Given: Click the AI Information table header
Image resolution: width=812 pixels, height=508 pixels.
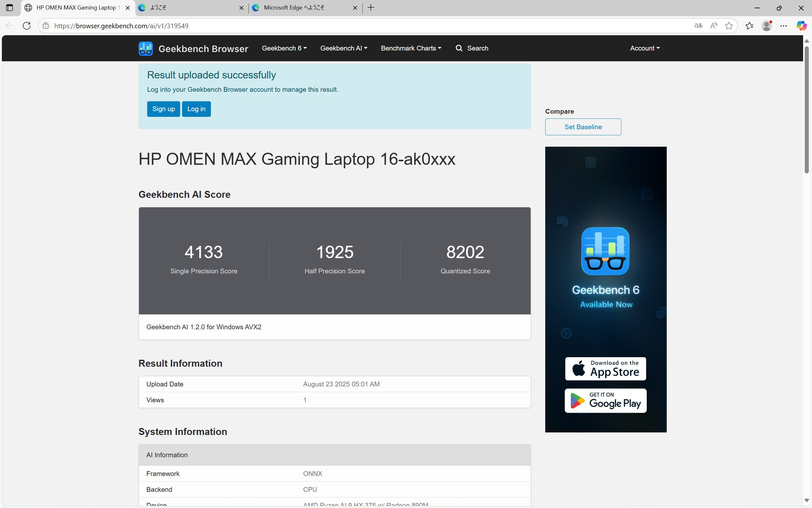Looking at the screenshot, I should point(335,455).
